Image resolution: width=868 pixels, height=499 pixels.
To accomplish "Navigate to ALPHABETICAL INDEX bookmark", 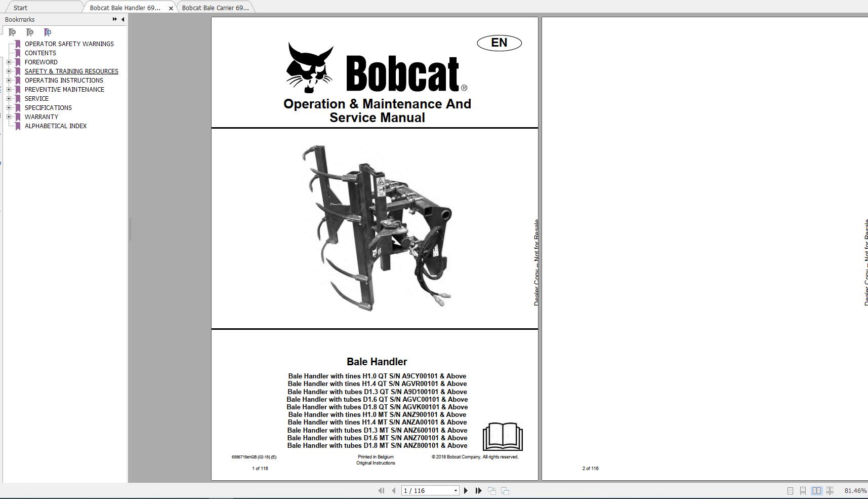I will click(56, 126).
